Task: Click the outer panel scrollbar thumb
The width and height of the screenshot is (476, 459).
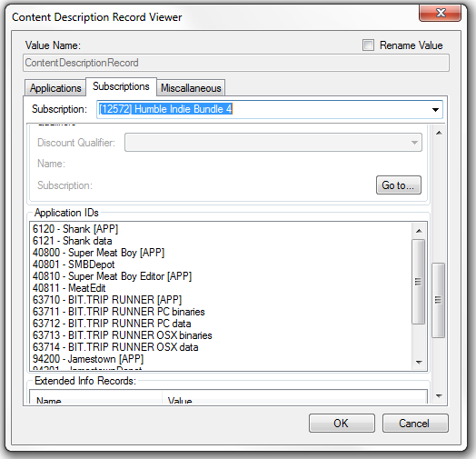Action: [438, 300]
